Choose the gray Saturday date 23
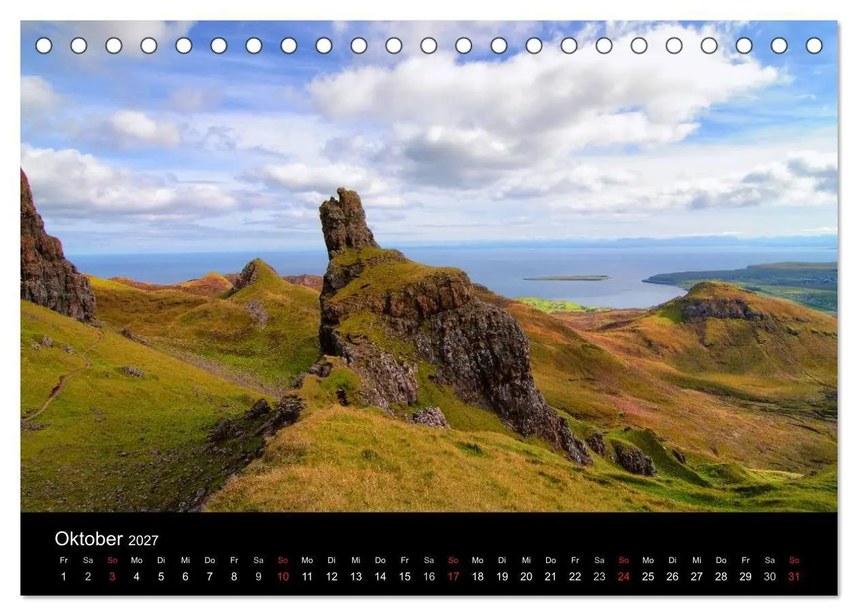 click(599, 577)
